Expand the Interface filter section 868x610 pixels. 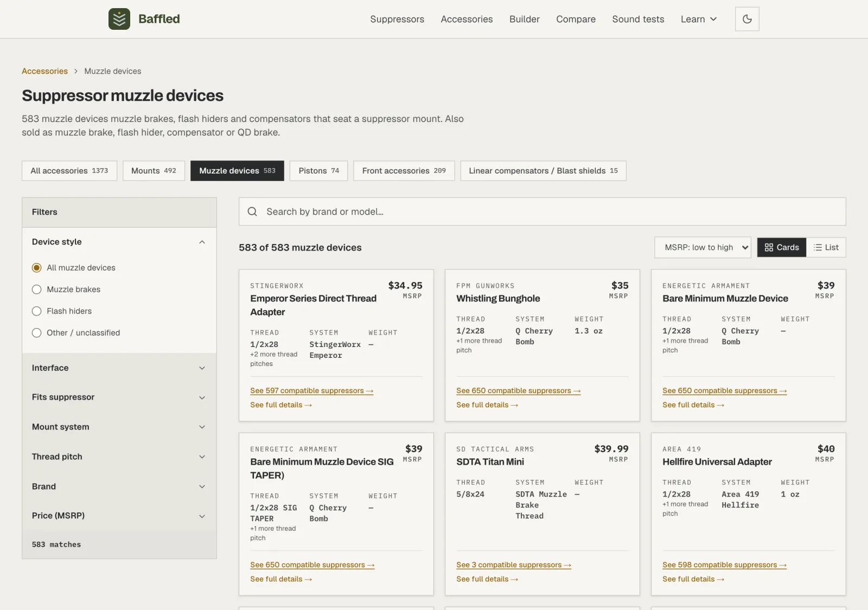click(x=119, y=368)
